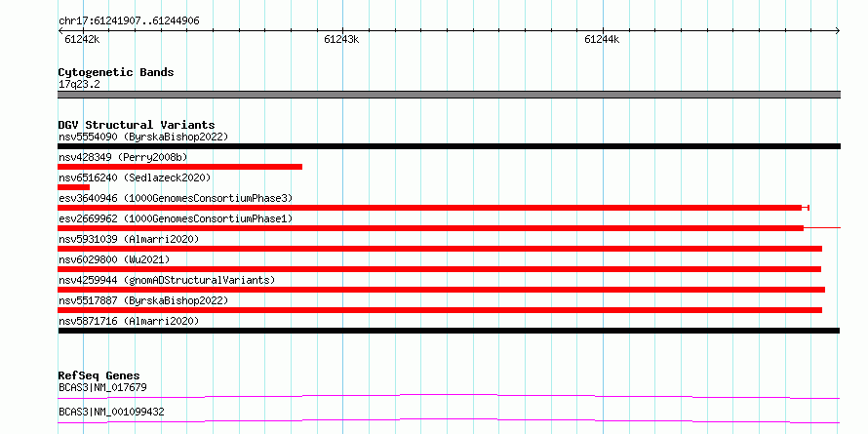Open nsv5517887 (ByrskaBishop2022) variant label

143,300
